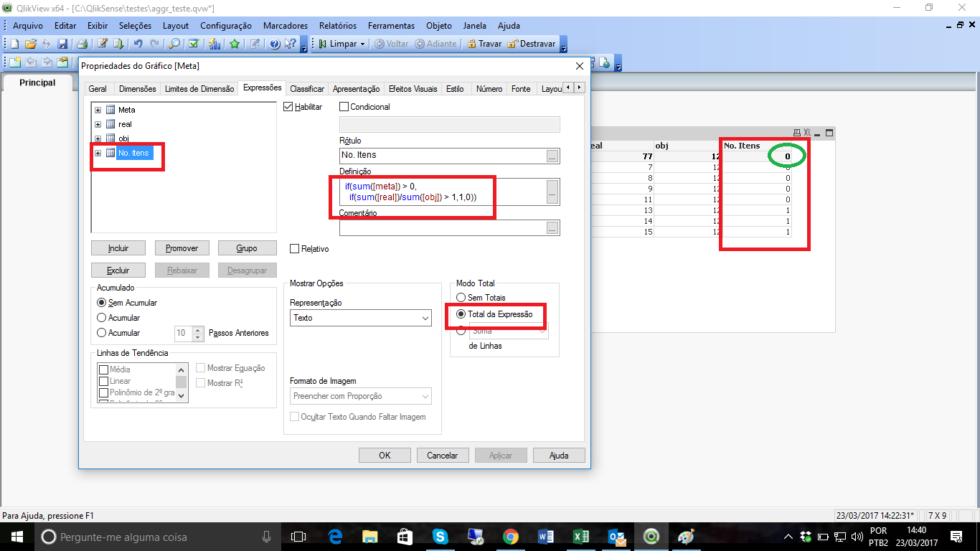This screenshot has width=980, height=551.
Task: Click the Undo arrow icon
Action: [x=138, y=44]
